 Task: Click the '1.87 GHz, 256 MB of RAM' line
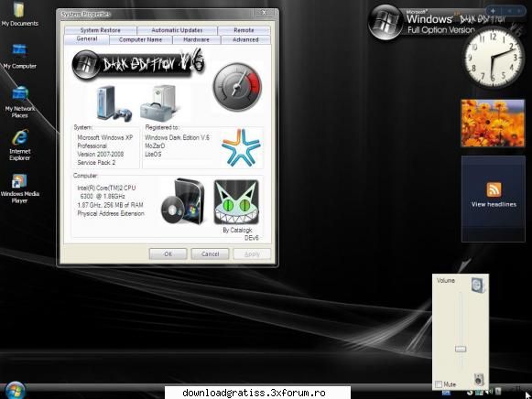click(110, 205)
